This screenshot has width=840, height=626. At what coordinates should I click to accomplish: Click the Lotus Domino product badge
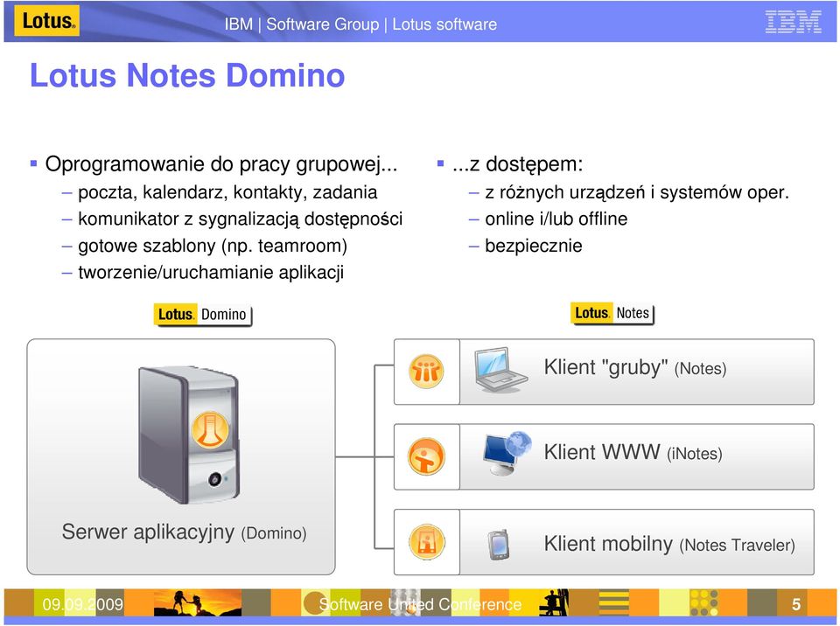(202, 315)
